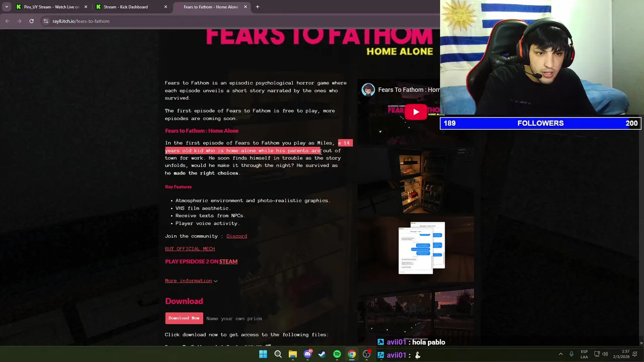Screen dimensions: 644x362
Task: Click the FOLLOWERS goal bar label
Action: (540, 123)
